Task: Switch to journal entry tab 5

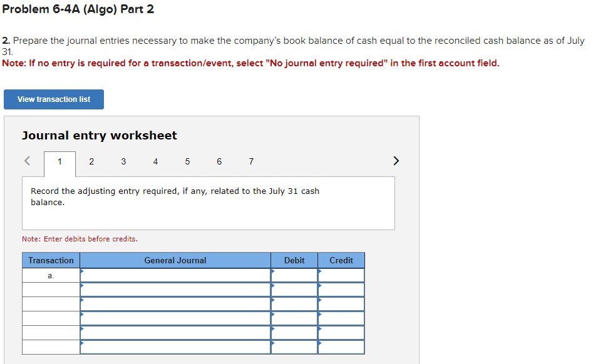Action: coord(187,161)
